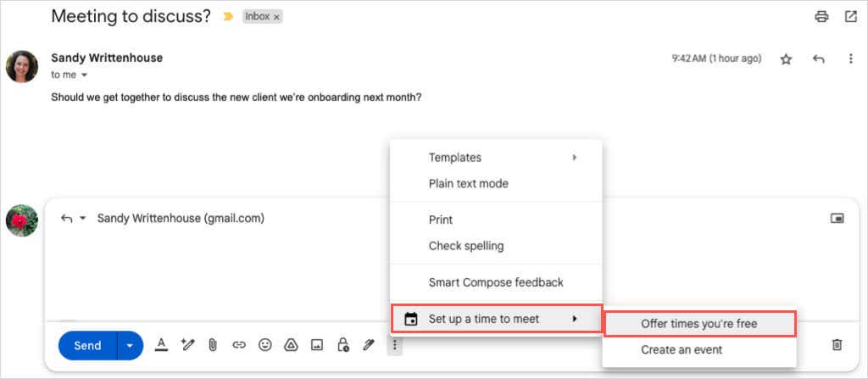
Task: Discard draft using trash icon
Action: (837, 344)
